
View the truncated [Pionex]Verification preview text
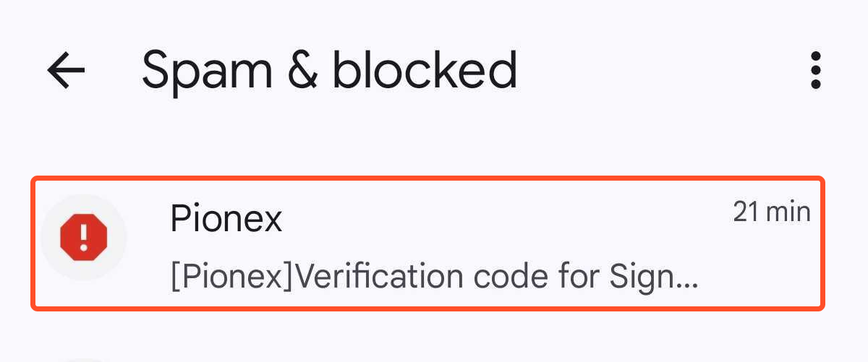click(x=435, y=277)
